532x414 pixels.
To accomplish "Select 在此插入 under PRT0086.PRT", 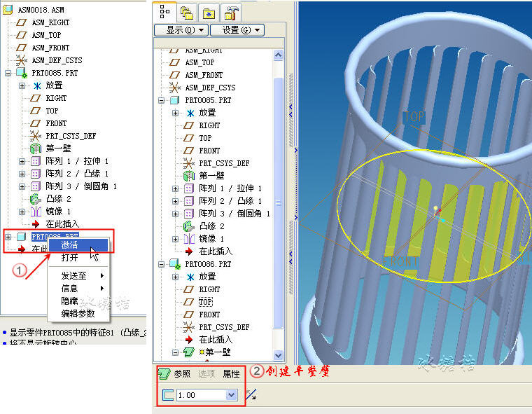I will [215, 340].
